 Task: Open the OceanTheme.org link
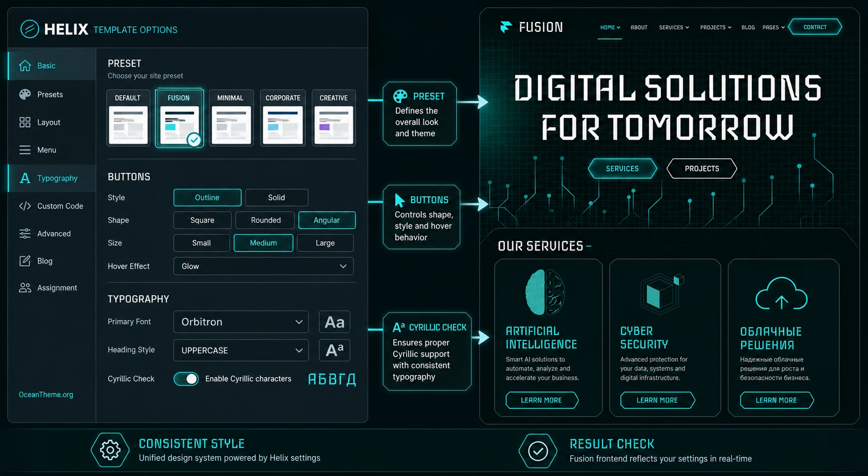pyautogui.click(x=46, y=395)
